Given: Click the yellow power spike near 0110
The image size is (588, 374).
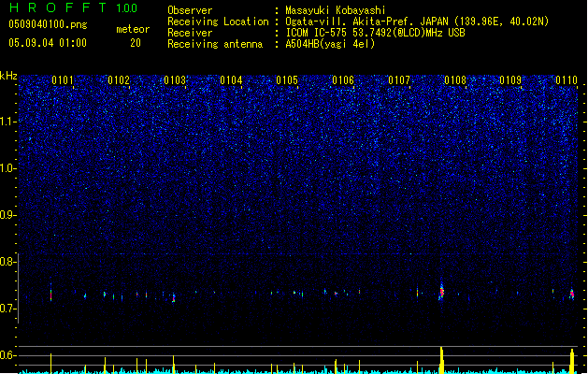Looking at the screenshot, I should point(571,361).
